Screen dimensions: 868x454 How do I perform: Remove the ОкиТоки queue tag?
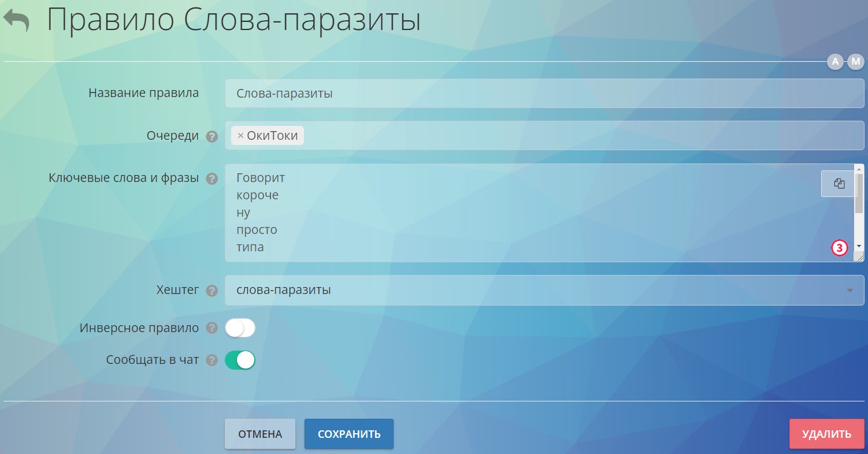coord(240,136)
